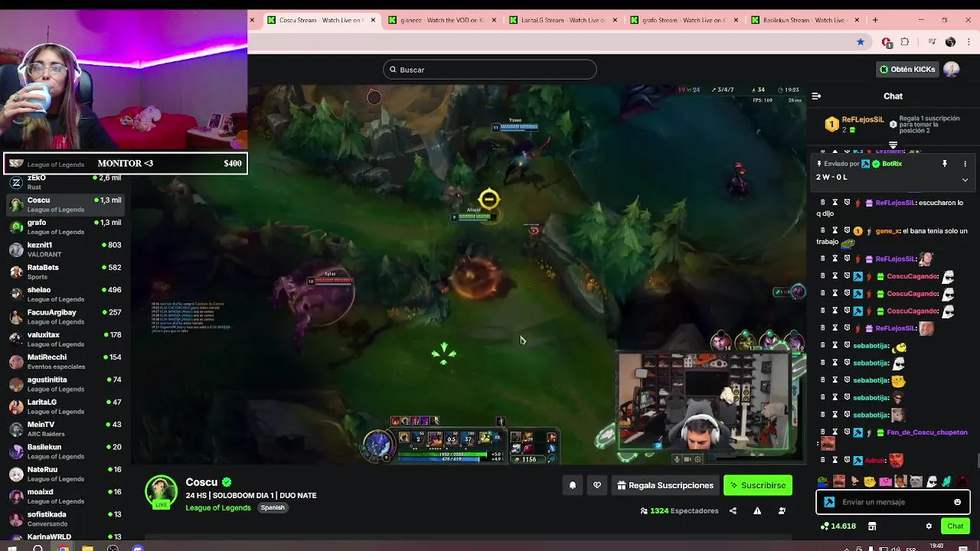Send message with green Chat button
980x551 pixels.
click(x=955, y=527)
